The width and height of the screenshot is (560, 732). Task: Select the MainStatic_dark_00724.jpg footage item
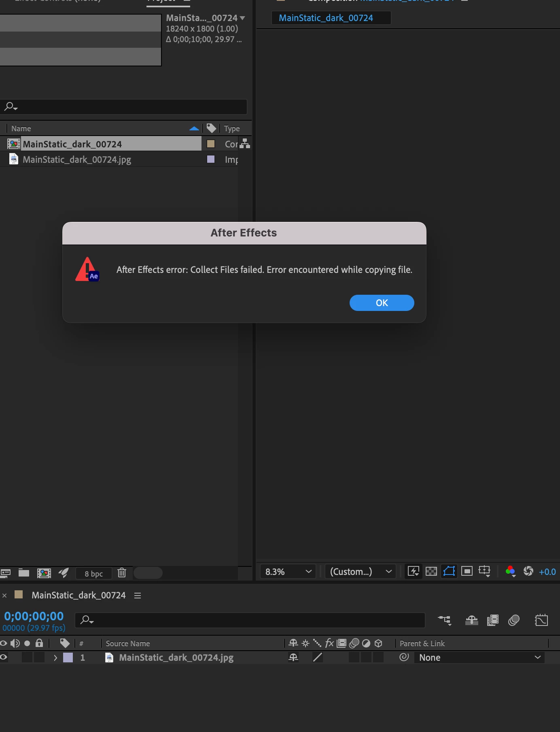(77, 160)
